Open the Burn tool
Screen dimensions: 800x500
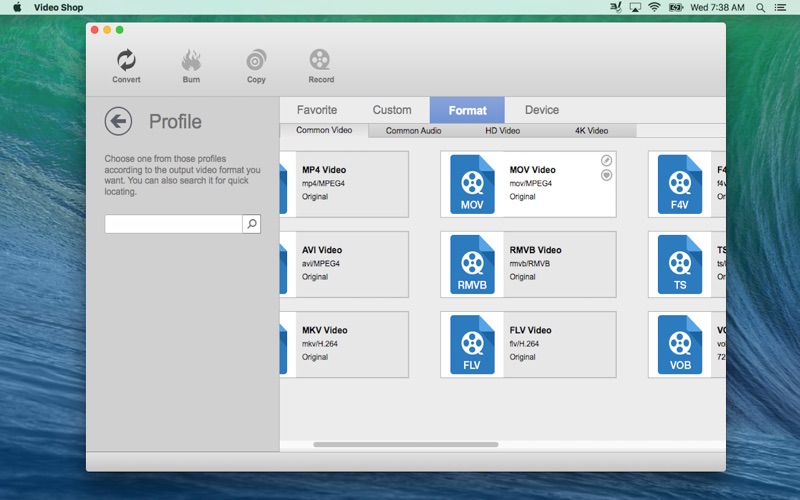point(191,66)
